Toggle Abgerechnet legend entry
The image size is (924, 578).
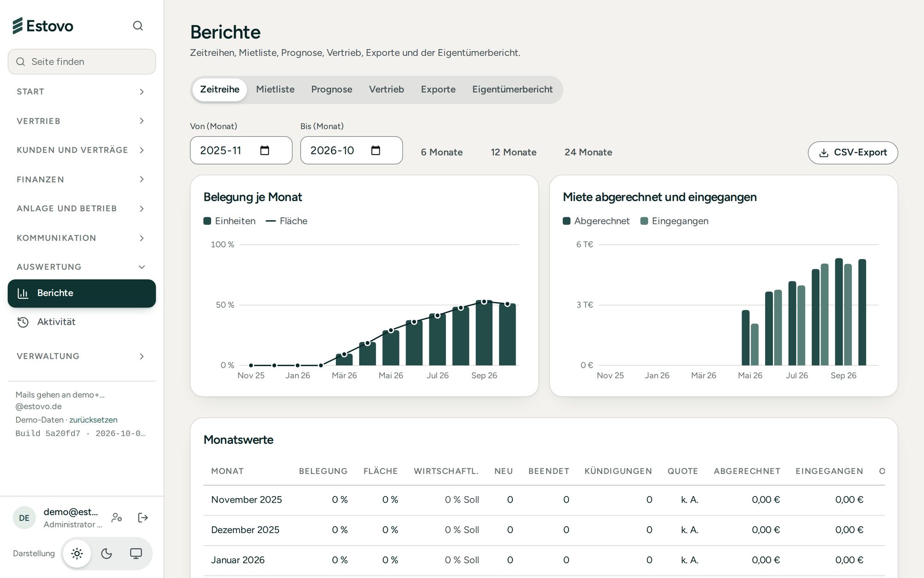(596, 221)
